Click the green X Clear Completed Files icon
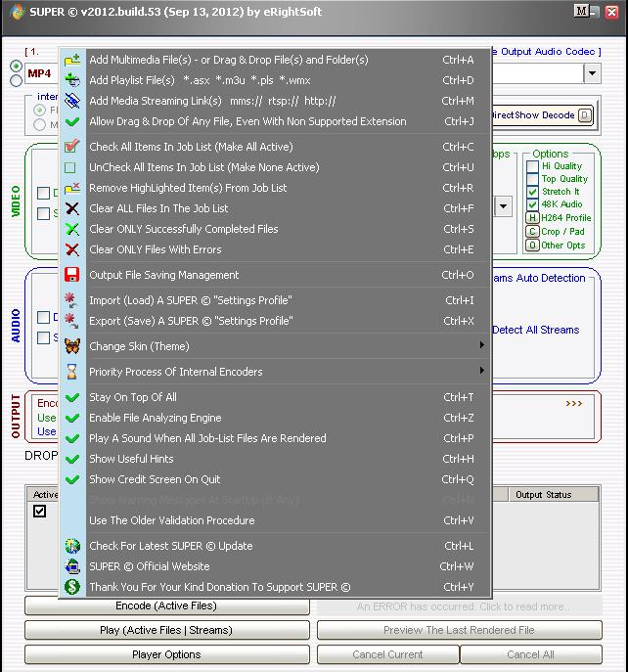This screenshot has height=672, width=628. [72, 229]
